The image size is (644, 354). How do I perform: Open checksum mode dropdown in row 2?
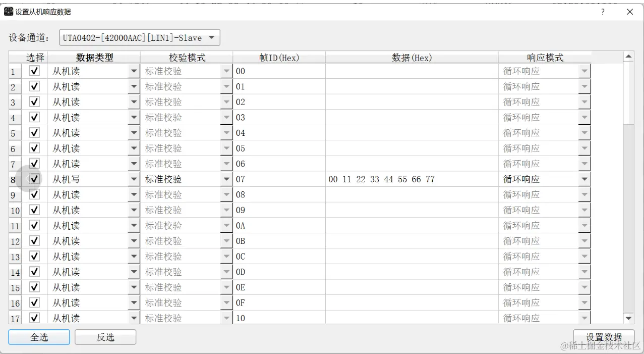click(226, 87)
